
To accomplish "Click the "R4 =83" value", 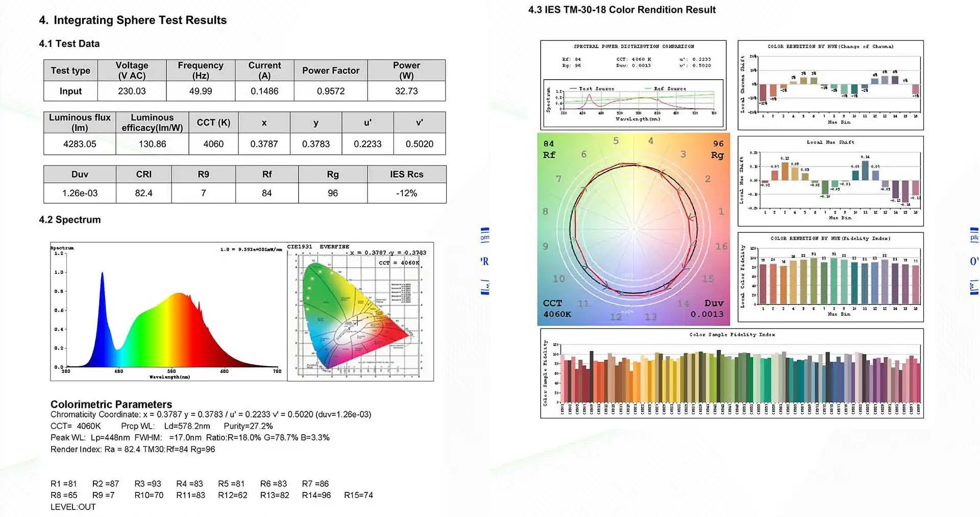I will coord(189,484).
